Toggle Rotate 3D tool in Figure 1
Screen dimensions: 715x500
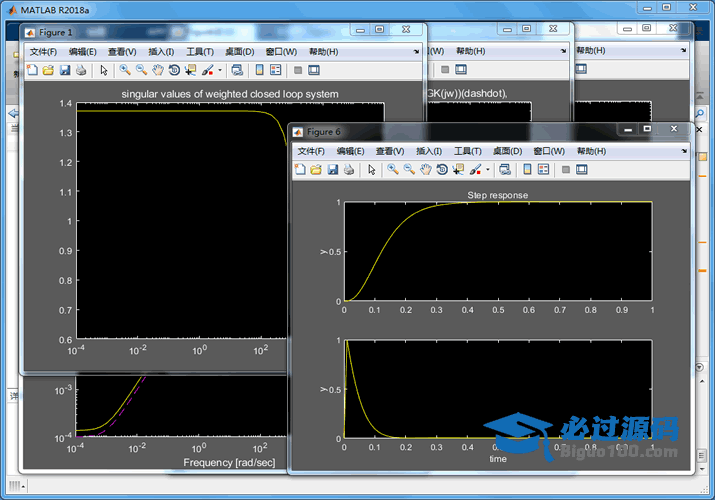(x=174, y=70)
